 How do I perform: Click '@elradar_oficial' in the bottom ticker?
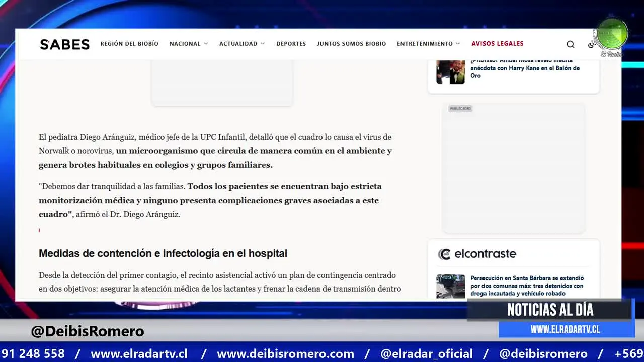tap(427, 353)
